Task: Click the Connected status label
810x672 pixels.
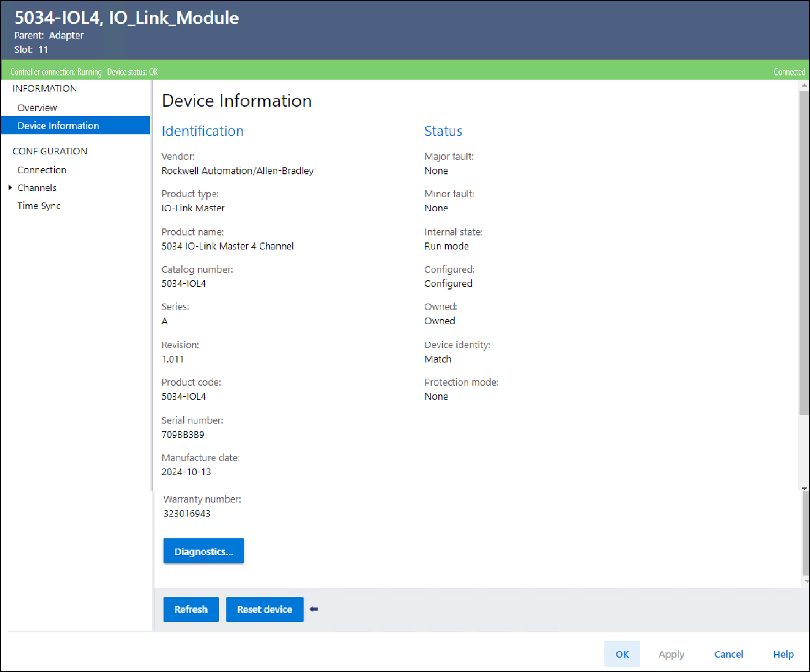Action: (x=789, y=72)
